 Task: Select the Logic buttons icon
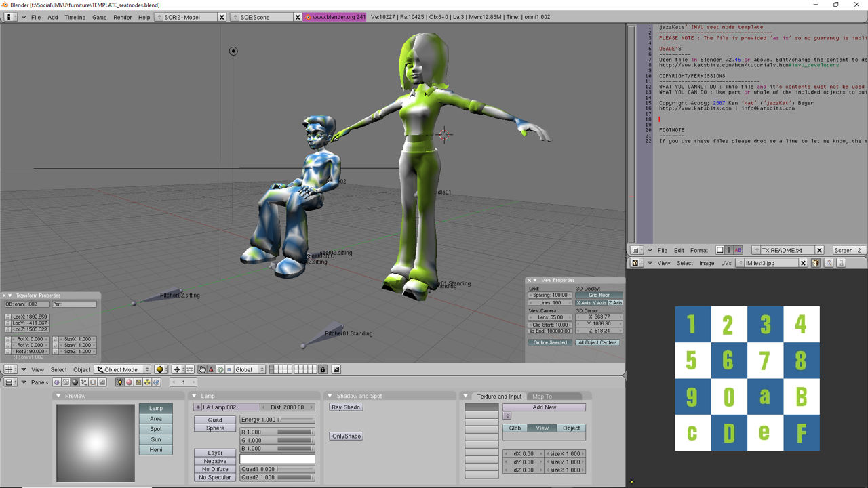pos(57,382)
